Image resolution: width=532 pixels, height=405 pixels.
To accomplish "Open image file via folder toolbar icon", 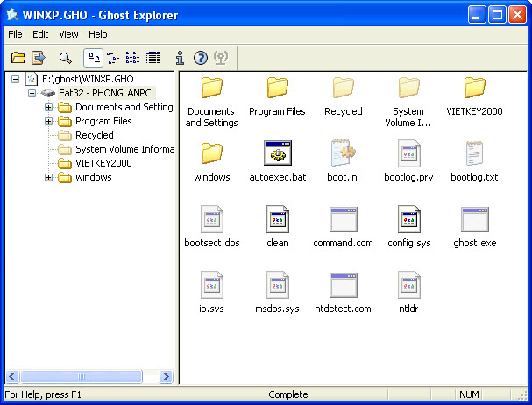I will 18,58.
